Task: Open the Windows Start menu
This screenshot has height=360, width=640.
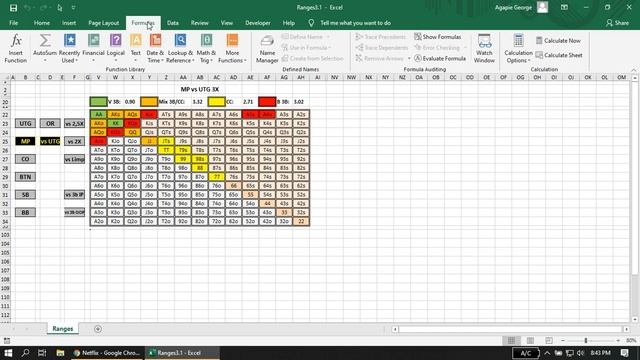Action: point(8,353)
